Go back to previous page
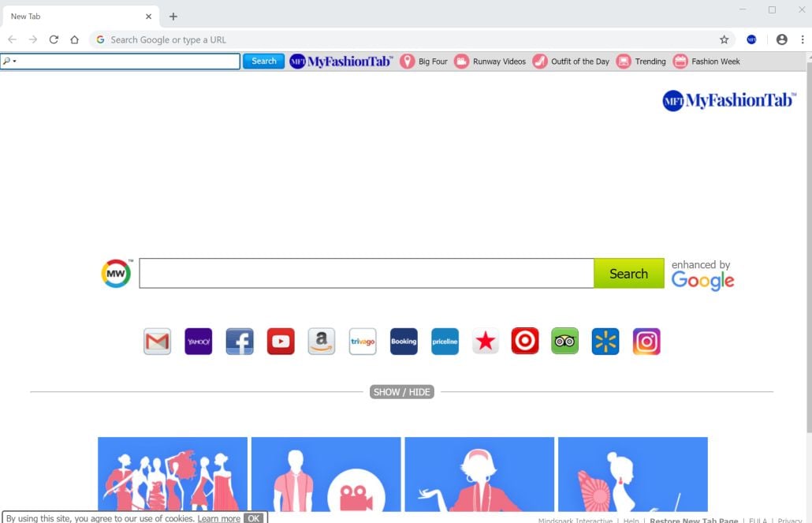The image size is (812, 523). (x=13, y=39)
